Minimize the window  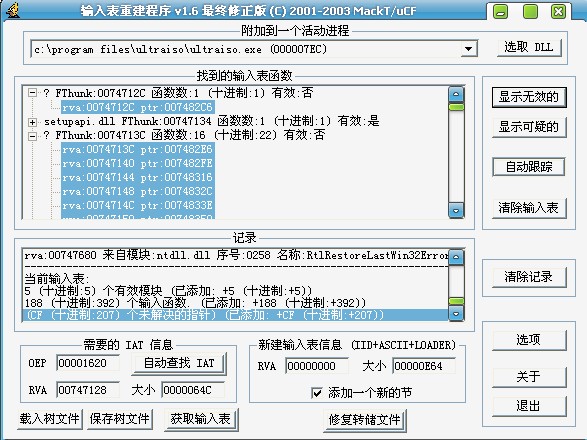pos(501,12)
